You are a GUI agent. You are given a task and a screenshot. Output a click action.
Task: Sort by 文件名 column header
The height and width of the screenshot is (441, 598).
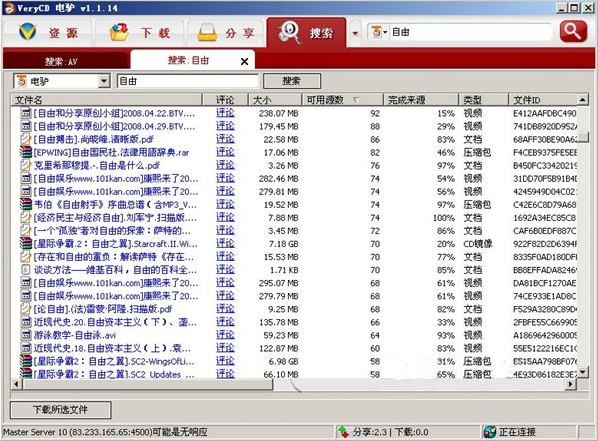click(x=106, y=100)
